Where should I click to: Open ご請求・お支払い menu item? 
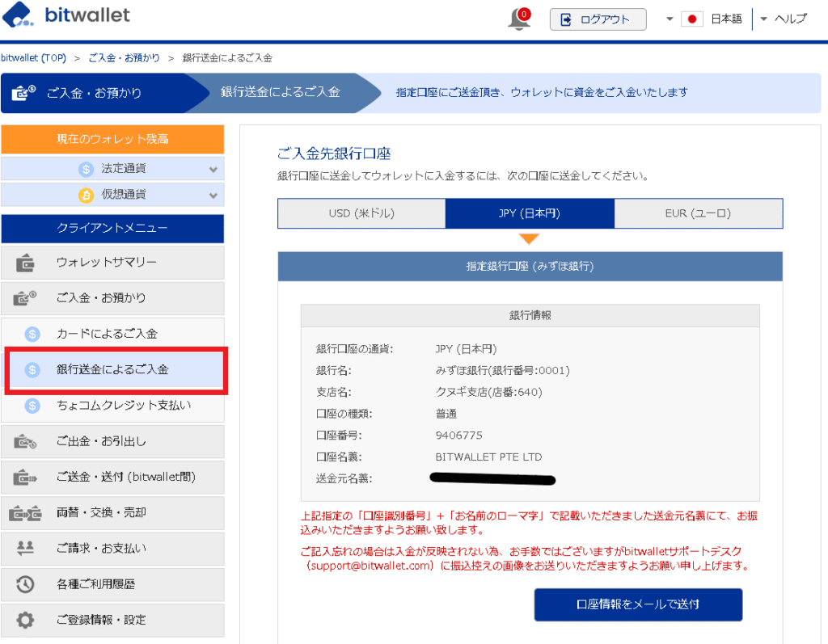pyautogui.click(x=112, y=549)
